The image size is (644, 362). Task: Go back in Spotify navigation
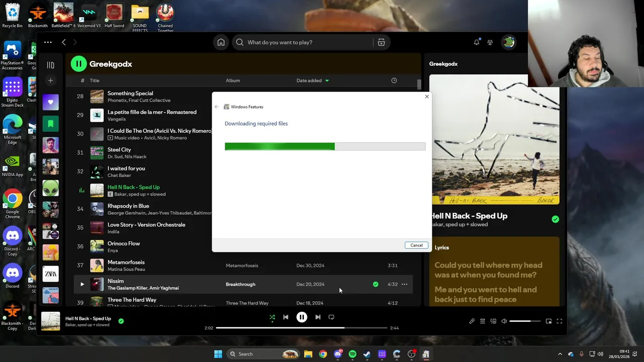coord(64,42)
